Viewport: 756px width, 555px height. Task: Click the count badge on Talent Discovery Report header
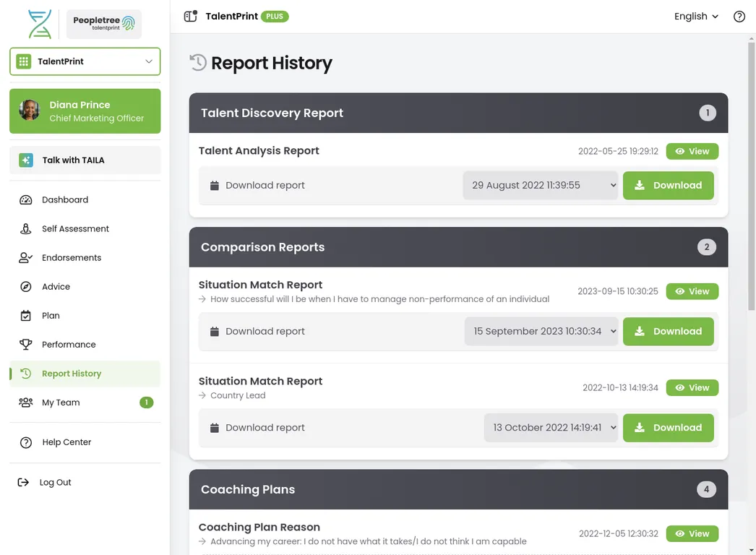pos(708,113)
